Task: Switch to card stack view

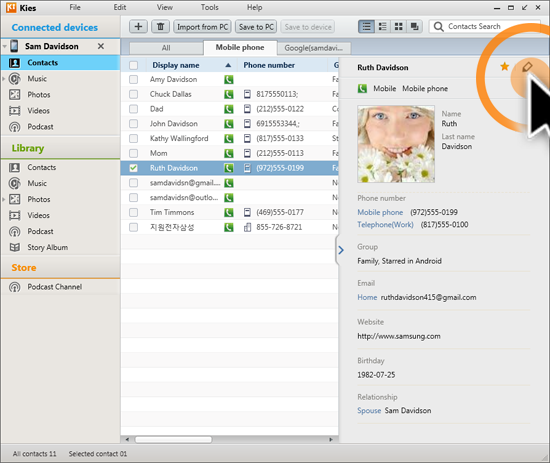Action: tap(415, 27)
